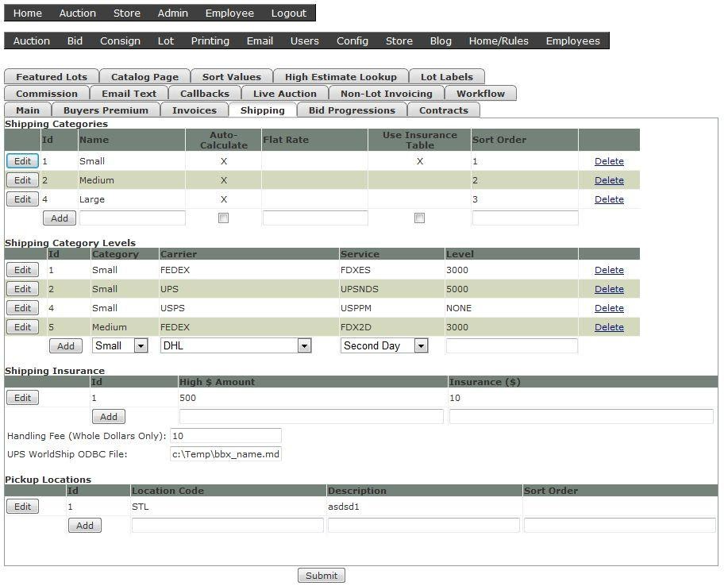Focus the new Location Code field
This screenshot has height=586, width=728.
point(228,525)
